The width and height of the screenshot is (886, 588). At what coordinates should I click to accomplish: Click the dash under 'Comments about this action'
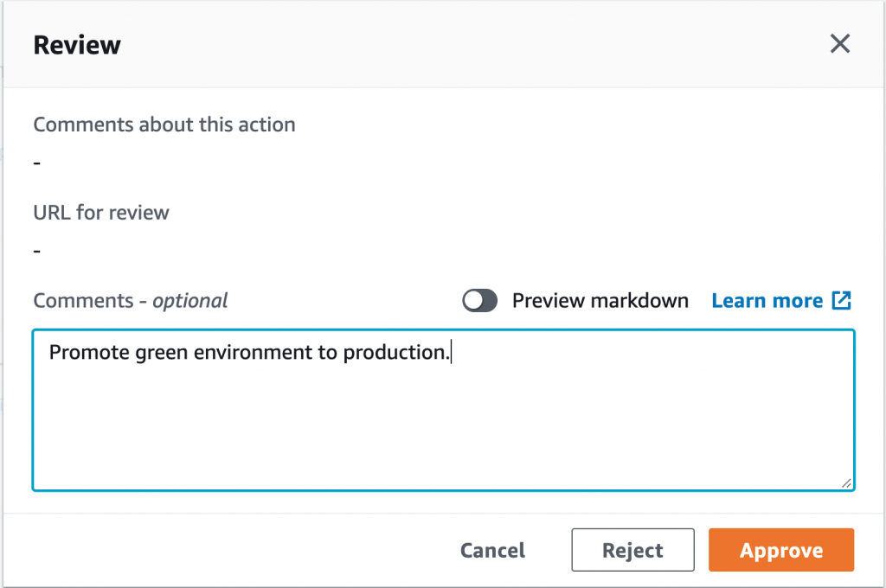[x=37, y=163]
